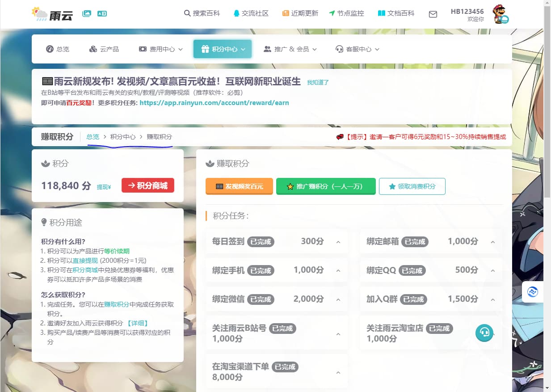
Task: Collapse the 加入Q群 task chevron
Action: point(493,299)
